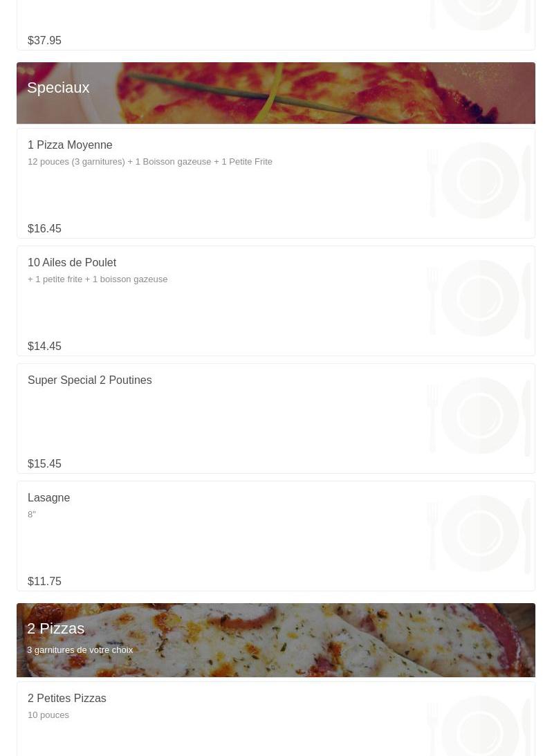543x756 pixels.
Task: Click the 12 pouces pizza combo description
Action: tap(150, 162)
